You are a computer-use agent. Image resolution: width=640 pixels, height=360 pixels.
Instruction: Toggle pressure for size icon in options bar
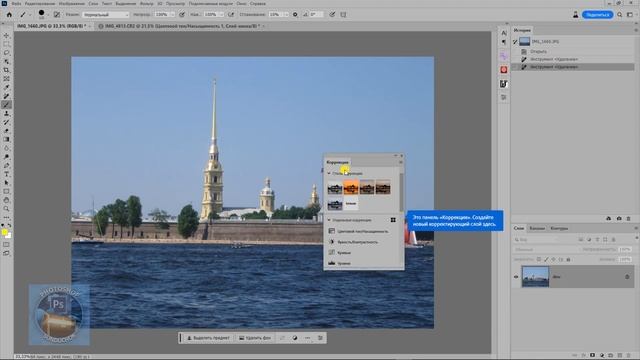coord(332,14)
